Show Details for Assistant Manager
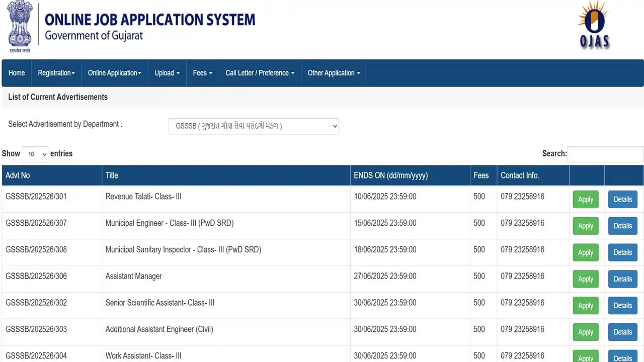 tap(623, 279)
